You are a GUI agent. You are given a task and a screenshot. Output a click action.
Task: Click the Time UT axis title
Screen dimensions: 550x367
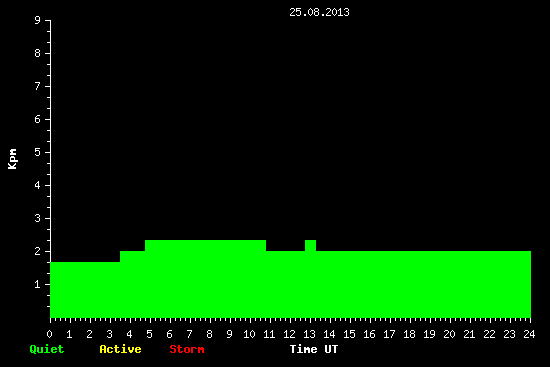coord(314,349)
